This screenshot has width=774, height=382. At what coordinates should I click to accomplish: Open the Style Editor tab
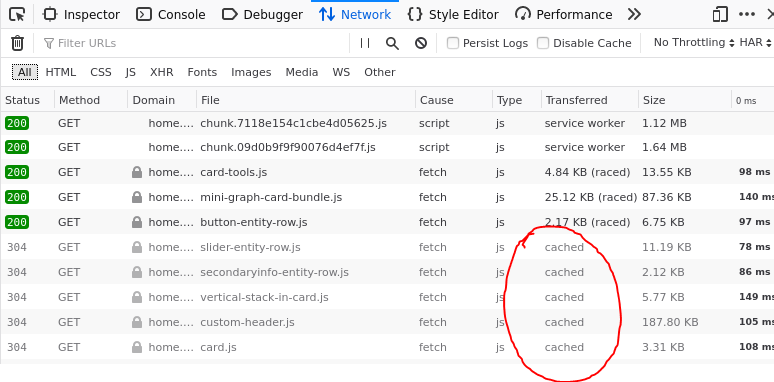[x=453, y=15]
